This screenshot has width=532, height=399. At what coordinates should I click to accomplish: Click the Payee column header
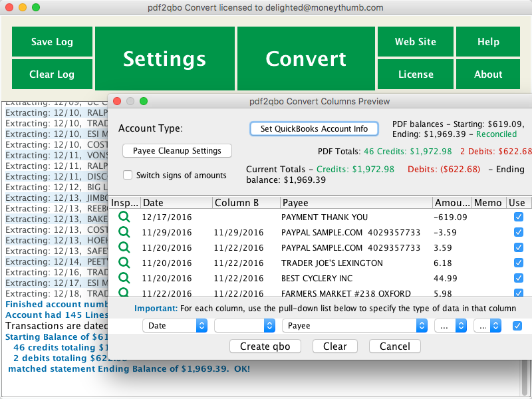(355, 203)
